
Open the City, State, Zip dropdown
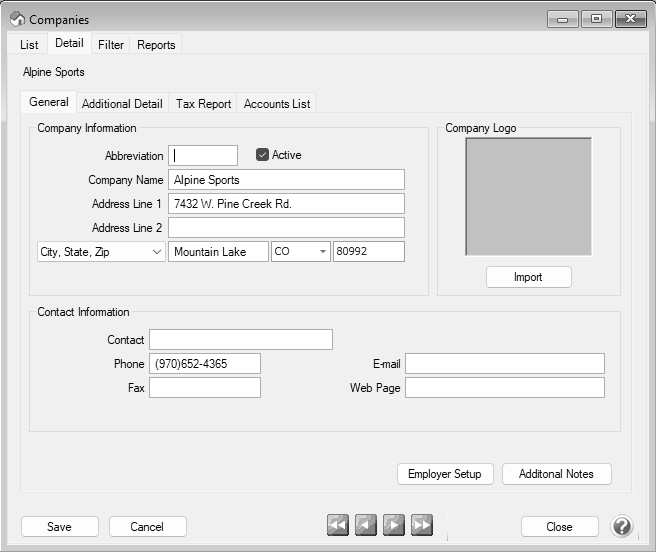(100, 252)
